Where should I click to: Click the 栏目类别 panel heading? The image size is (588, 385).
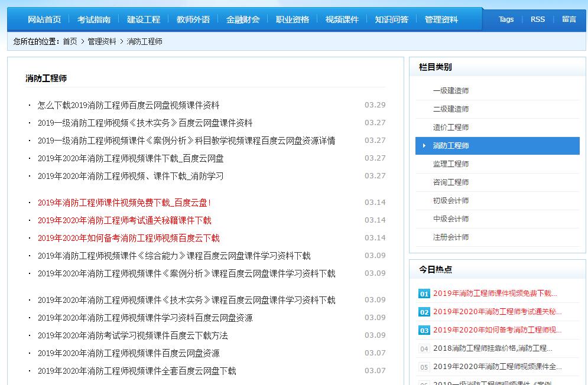(436, 67)
